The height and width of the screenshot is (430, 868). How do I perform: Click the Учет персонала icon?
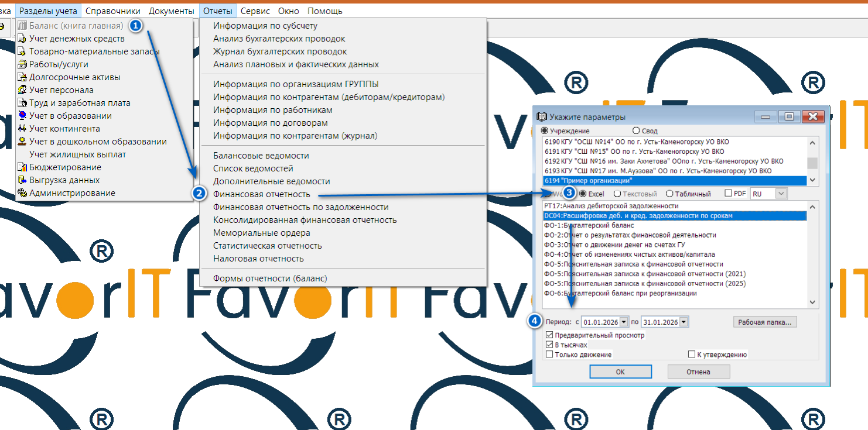[x=22, y=90]
